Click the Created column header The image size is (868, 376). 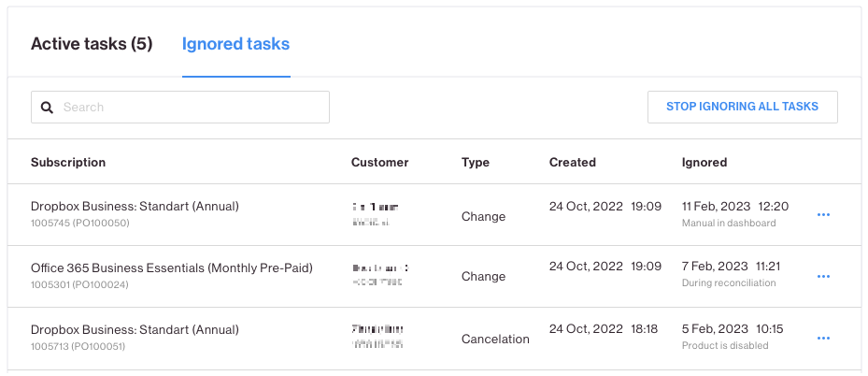[573, 162]
